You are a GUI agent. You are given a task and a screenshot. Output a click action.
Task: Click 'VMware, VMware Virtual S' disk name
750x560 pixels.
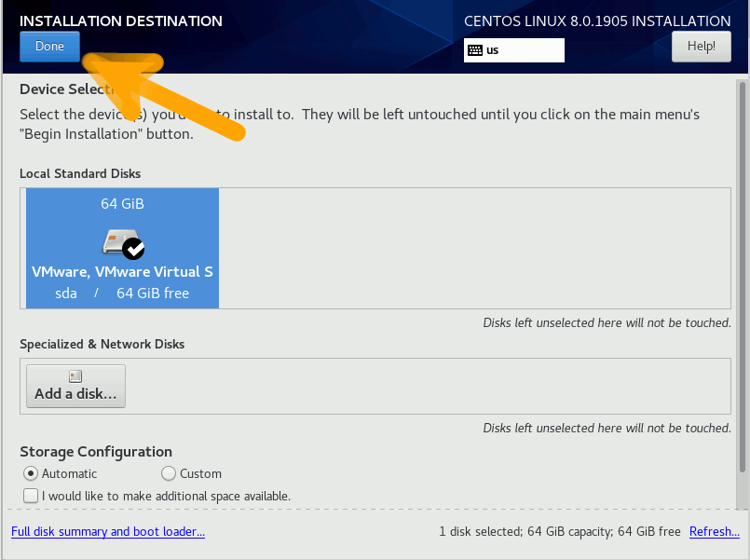tap(122, 272)
